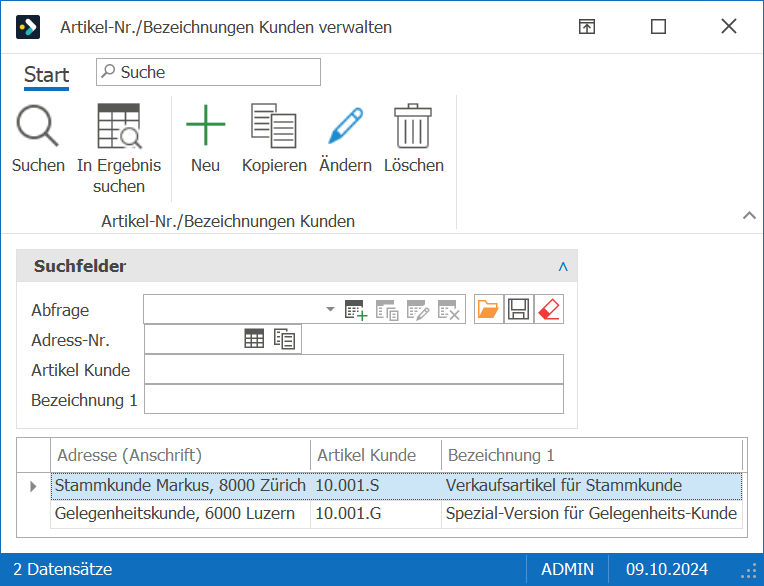Click the window resize grip
Screen dimensions: 764x586
coord(748,571)
